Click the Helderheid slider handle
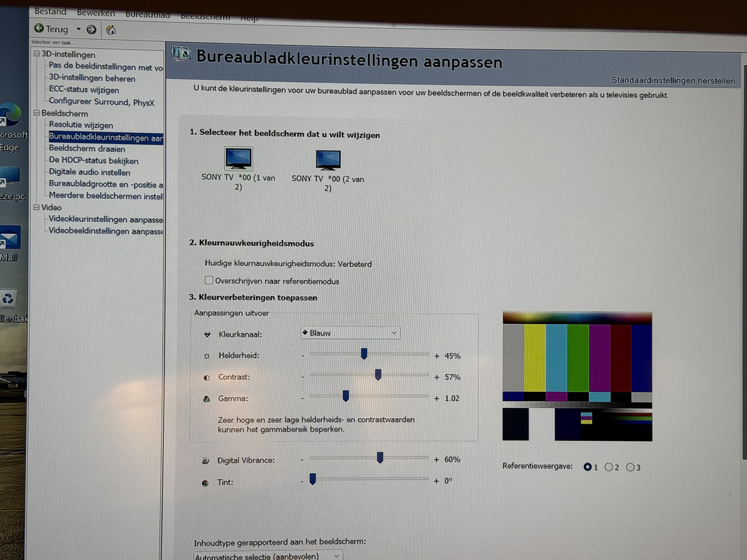The height and width of the screenshot is (560, 747). (x=364, y=353)
